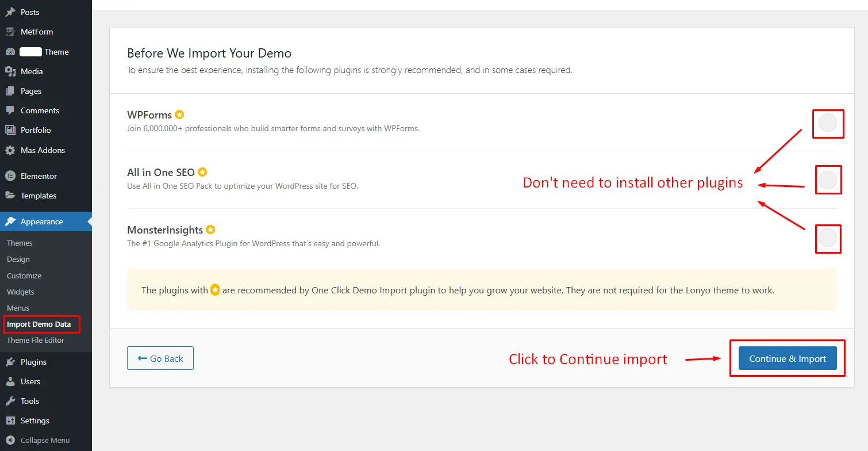
Task: Click the star icon in the yellow notice
Action: click(215, 290)
